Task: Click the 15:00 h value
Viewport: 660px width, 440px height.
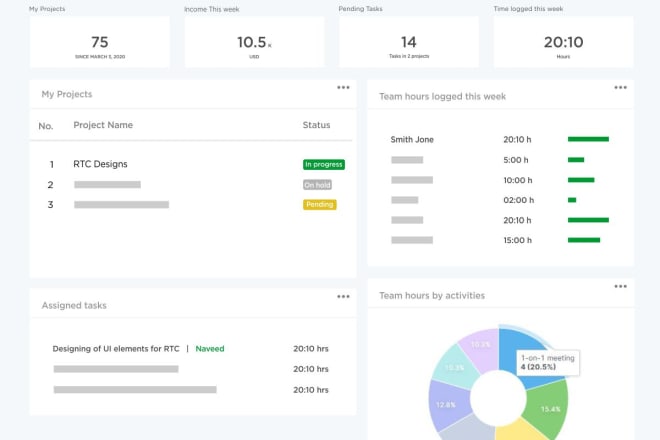Action: click(x=517, y=240)
